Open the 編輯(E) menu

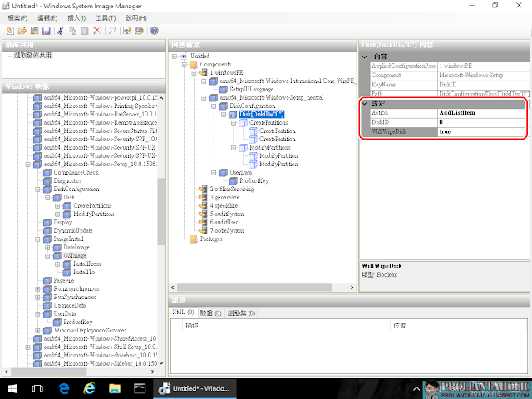pos(47,18)
